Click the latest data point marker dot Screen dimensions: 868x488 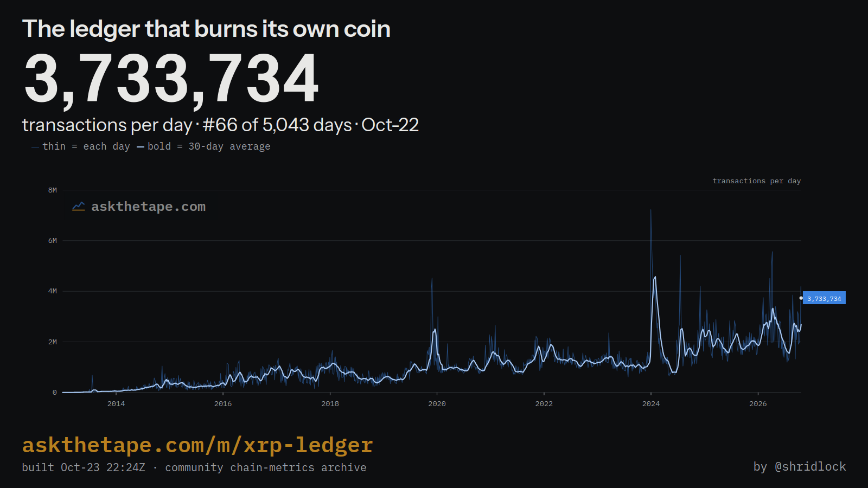point(801,298)
